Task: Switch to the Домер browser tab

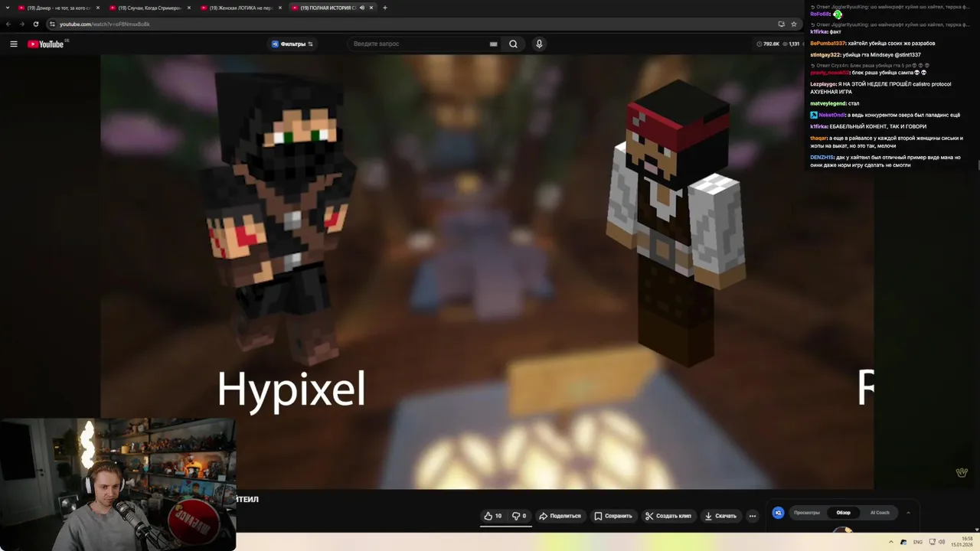Action: [58, 8]
